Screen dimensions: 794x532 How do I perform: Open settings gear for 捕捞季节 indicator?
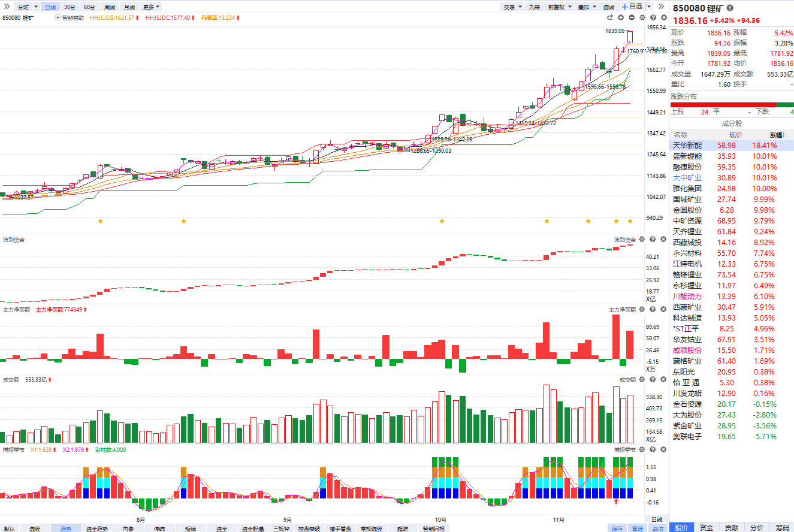[642, 449]
